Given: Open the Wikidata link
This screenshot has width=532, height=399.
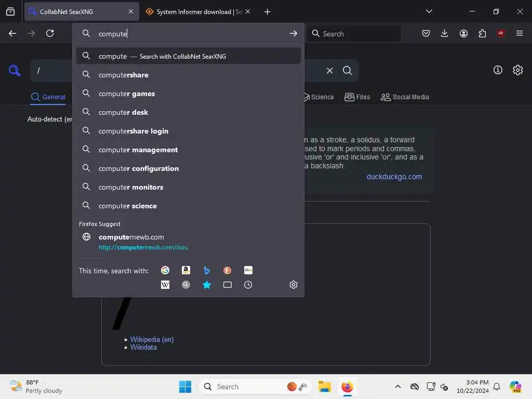Looking at the screenshot, I should click(x=143, y=347).
